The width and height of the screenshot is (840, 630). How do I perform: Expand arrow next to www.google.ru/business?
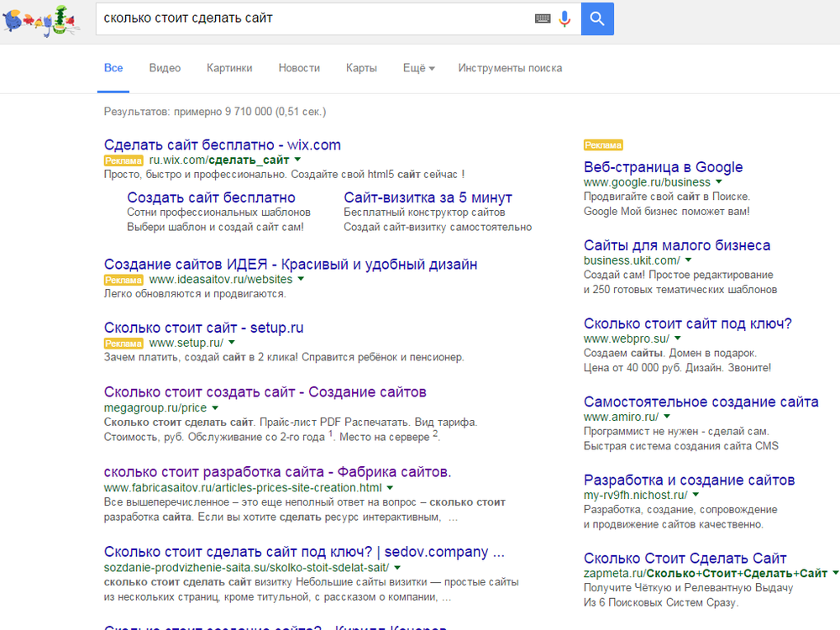tap(719, 182)
